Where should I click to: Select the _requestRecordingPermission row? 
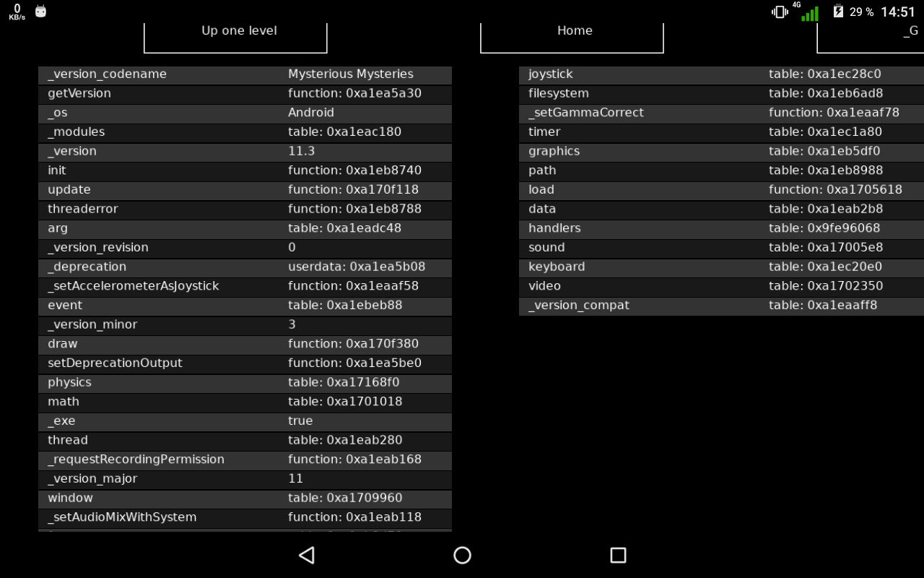(x=245, y=460)
